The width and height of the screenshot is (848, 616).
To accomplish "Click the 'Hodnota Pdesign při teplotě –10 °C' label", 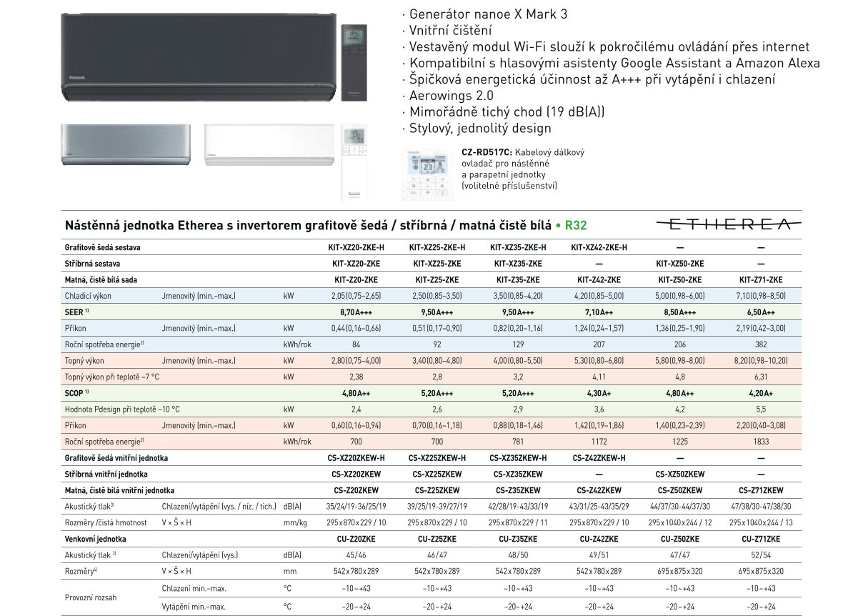I will coord(122,409).
